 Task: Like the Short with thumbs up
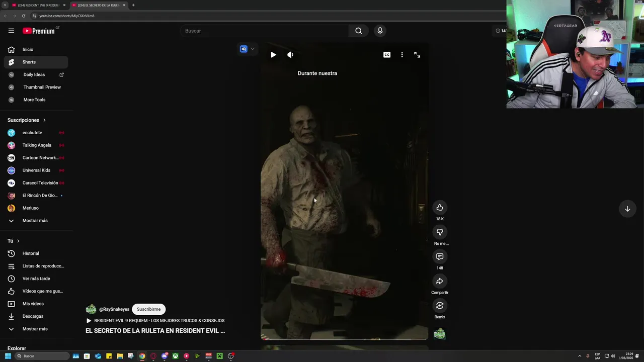click(x=440, y=207)
